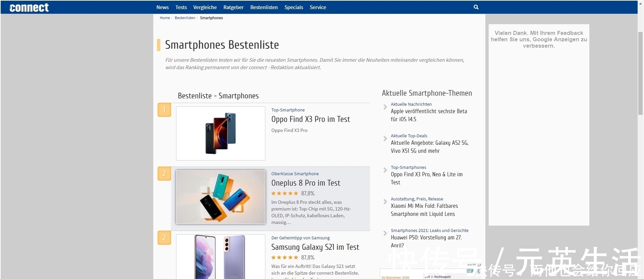Go to Bestenlisten breadcrumb
The width and height of the screenshot is (644, 279).
coord(185,18)
